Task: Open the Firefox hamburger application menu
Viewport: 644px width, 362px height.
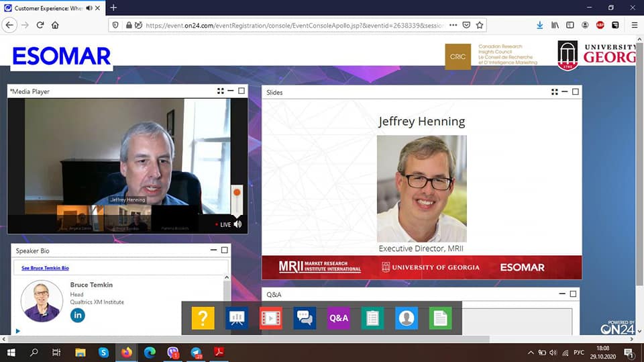Action: [x=635, y=25]
